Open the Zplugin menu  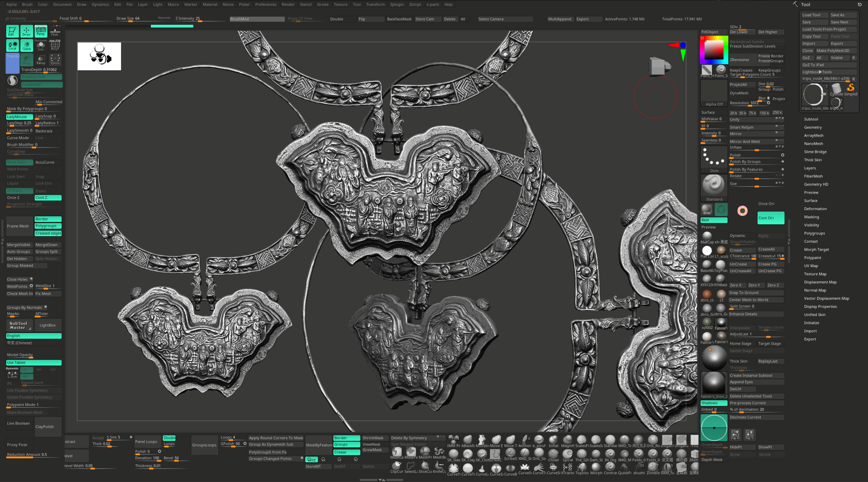pos(397,4)
